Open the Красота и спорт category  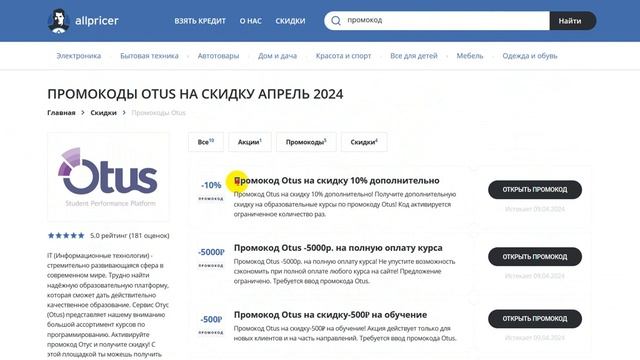click(x=343, y=56)
